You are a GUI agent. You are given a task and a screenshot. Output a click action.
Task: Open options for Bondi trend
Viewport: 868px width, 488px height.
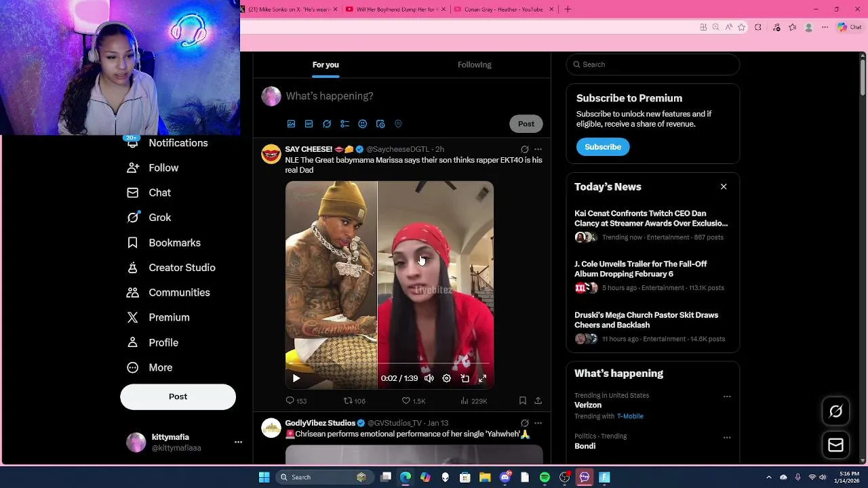coord(727,437)
